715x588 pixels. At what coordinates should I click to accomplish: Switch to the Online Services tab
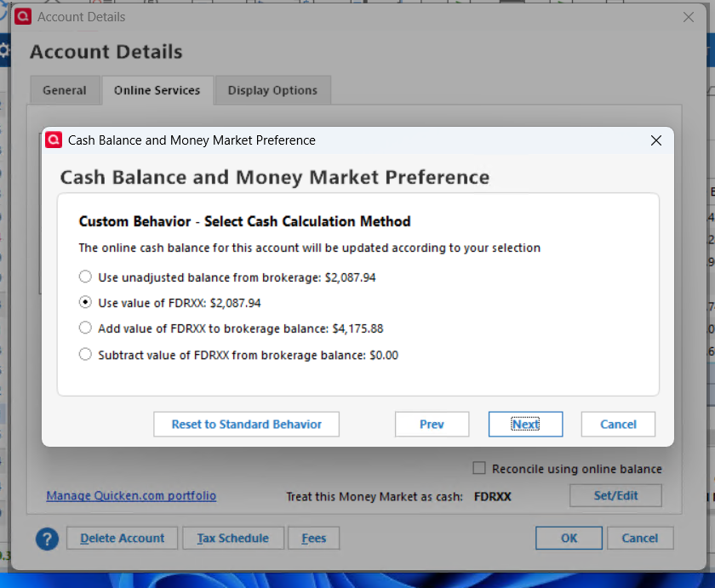tap(157, 90)
